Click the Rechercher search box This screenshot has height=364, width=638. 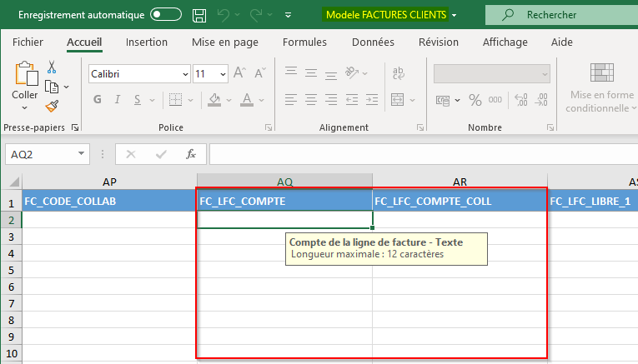561,15
